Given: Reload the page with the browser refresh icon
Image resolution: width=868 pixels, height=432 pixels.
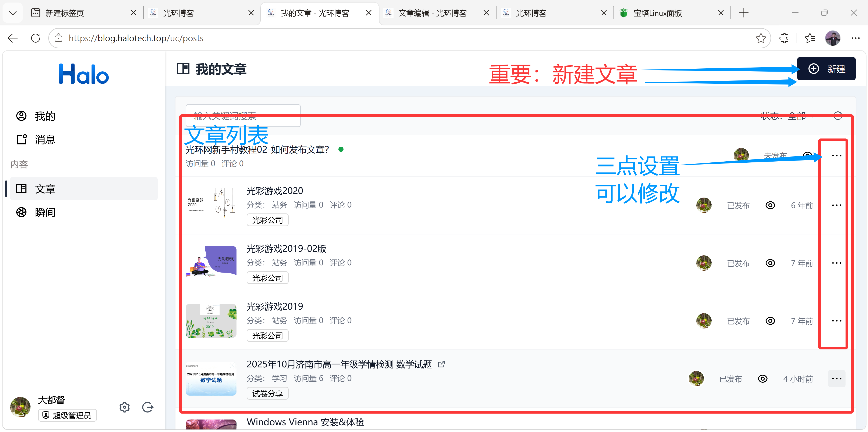Looking at the screenshot, I should (x=36, y=38).
